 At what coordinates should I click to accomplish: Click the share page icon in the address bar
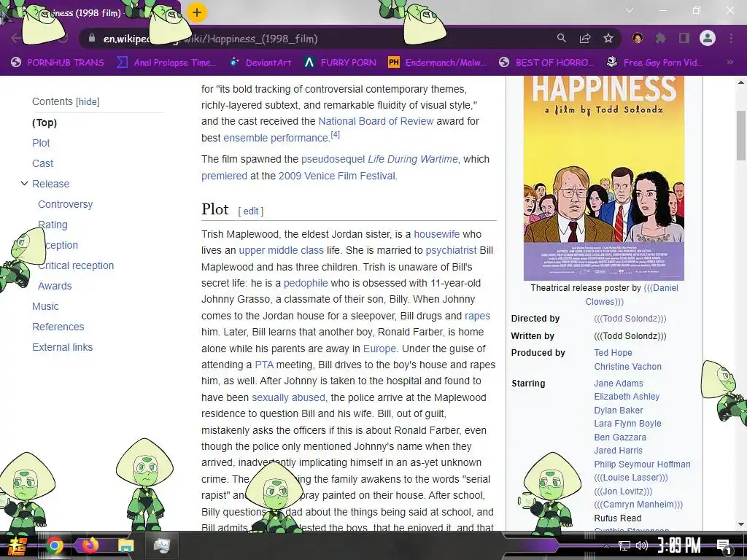pos(585,38)
